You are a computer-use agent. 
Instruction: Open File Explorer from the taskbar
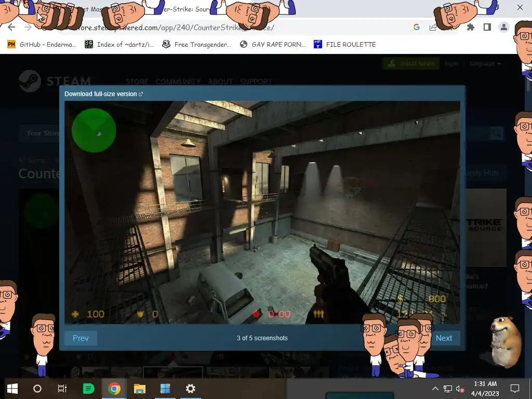pyautogui.click(x=139, y=389)
